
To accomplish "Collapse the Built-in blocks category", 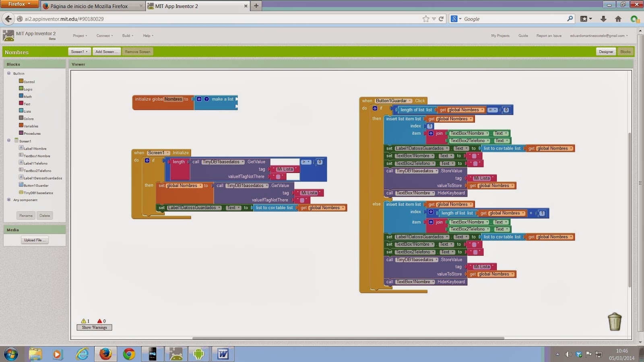I will click(8, 73).
